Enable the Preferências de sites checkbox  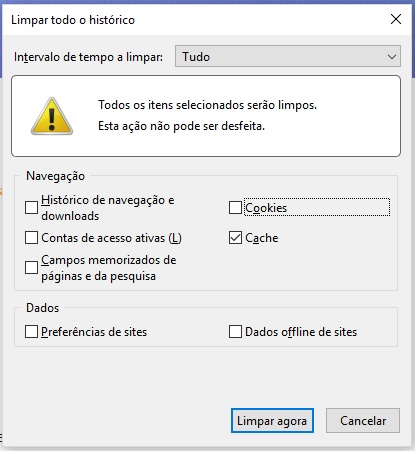pos(31,332)
